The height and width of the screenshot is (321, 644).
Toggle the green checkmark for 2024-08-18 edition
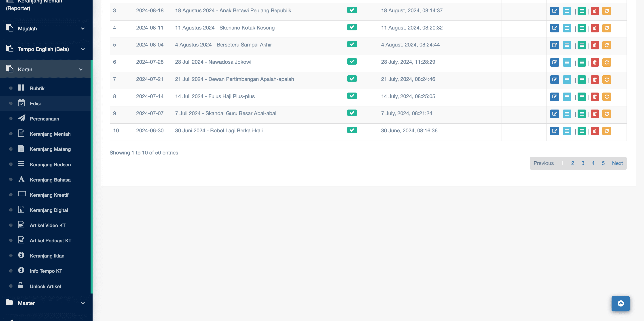pos(352,10)
